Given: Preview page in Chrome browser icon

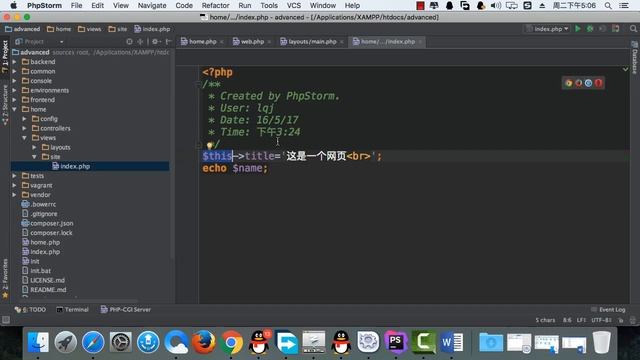Looking at the screenshot, I should (x=568, y=83).
